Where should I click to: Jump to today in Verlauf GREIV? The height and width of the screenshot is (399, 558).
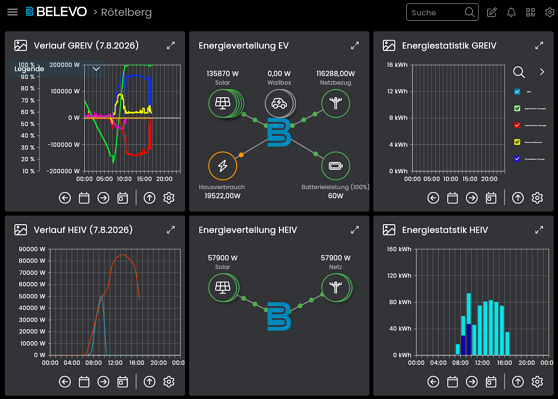pos(122,198)
